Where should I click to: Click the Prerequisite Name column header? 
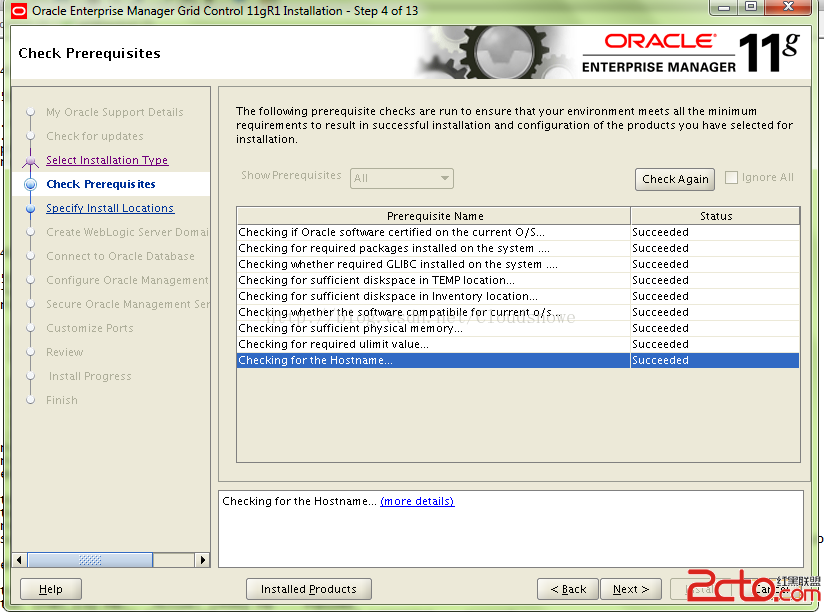[x=434, y=216]
